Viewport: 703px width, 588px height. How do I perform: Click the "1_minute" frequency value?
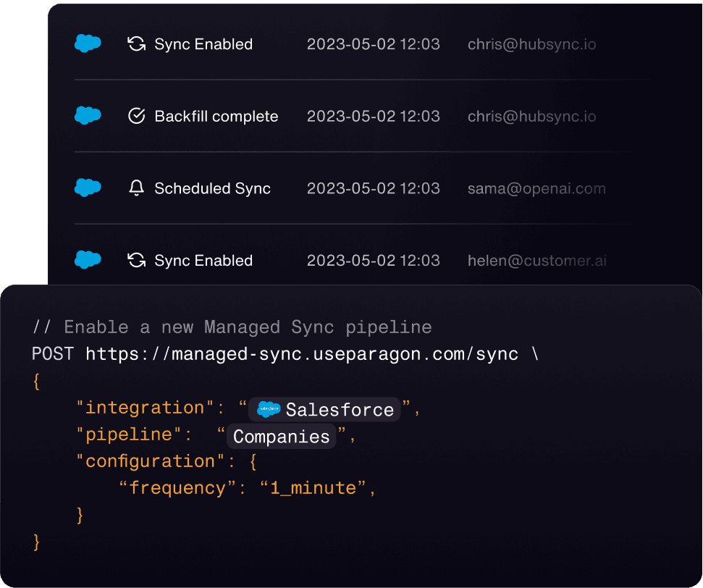[x=313, y=488]
